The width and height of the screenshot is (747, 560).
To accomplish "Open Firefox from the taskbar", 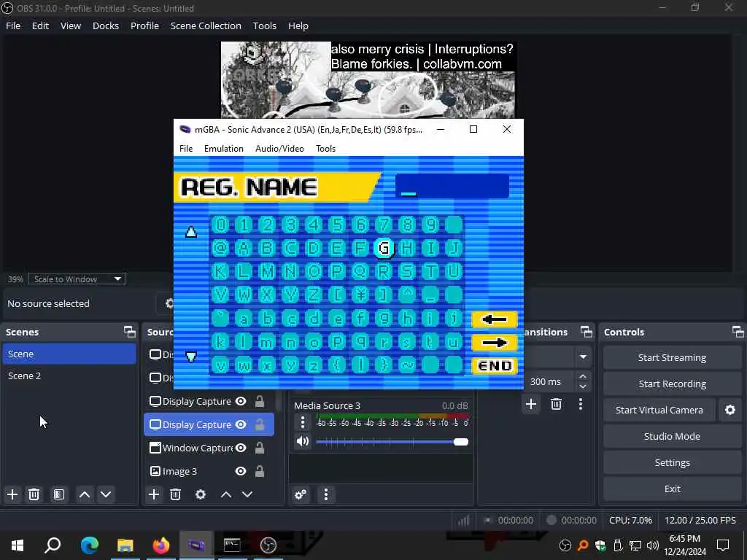I will pos(160,545).
